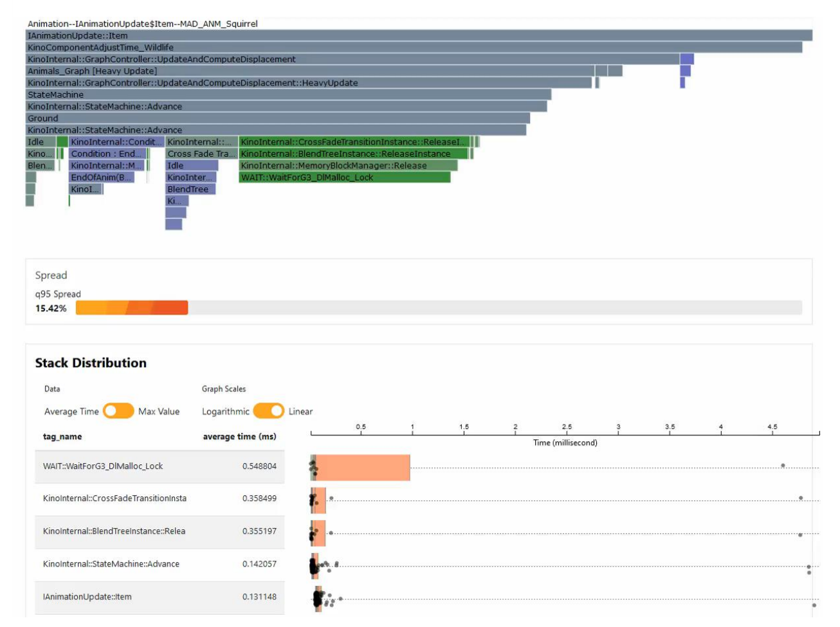The image size is (840, 627).
Task: Click the average time (ms) column header
Action: coord(239,437)
